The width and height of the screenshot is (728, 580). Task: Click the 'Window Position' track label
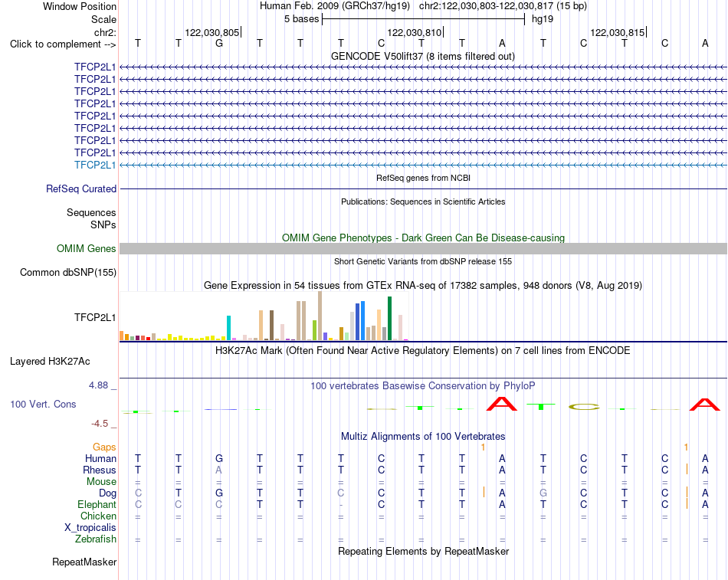click(x=80, y=6)
